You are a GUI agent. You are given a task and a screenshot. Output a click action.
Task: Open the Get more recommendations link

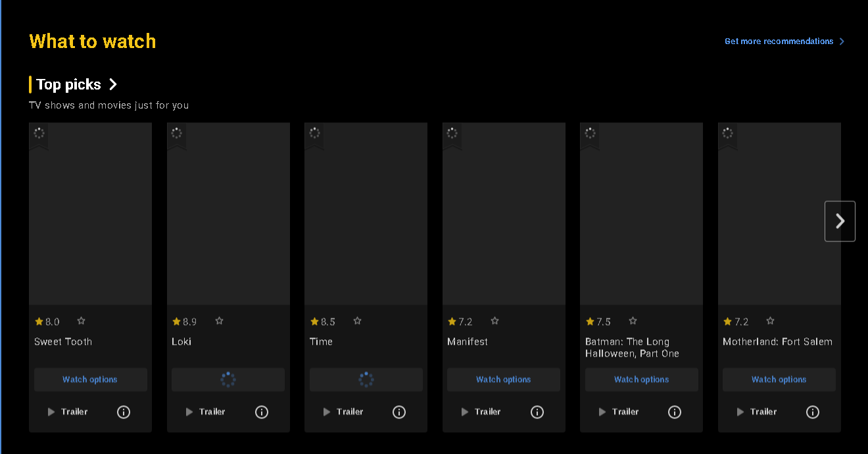tap(779, 41)
